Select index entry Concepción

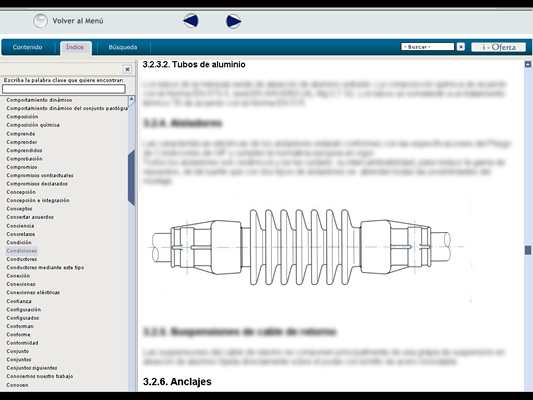coord(21,192)
